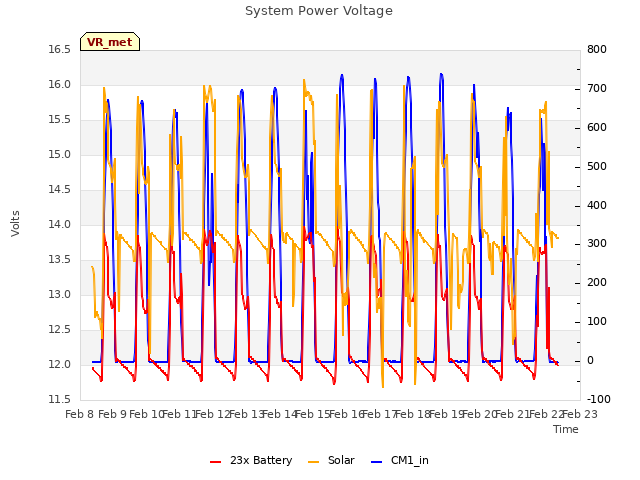Click the 700 right axis tick label
640x480 pixels.
coord(597,89)
